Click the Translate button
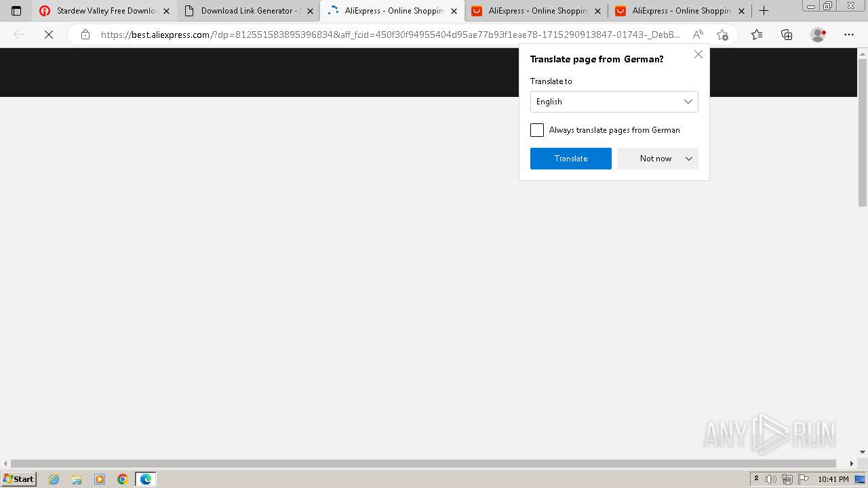868x488 pixels. tap(570, 159)
